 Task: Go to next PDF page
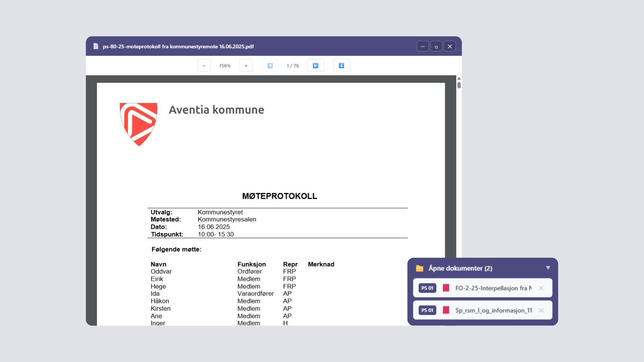[x=315, y=66]
